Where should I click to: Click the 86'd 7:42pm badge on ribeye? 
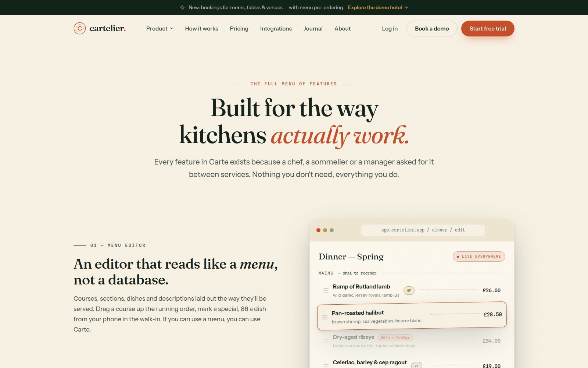tap(395, 337)
